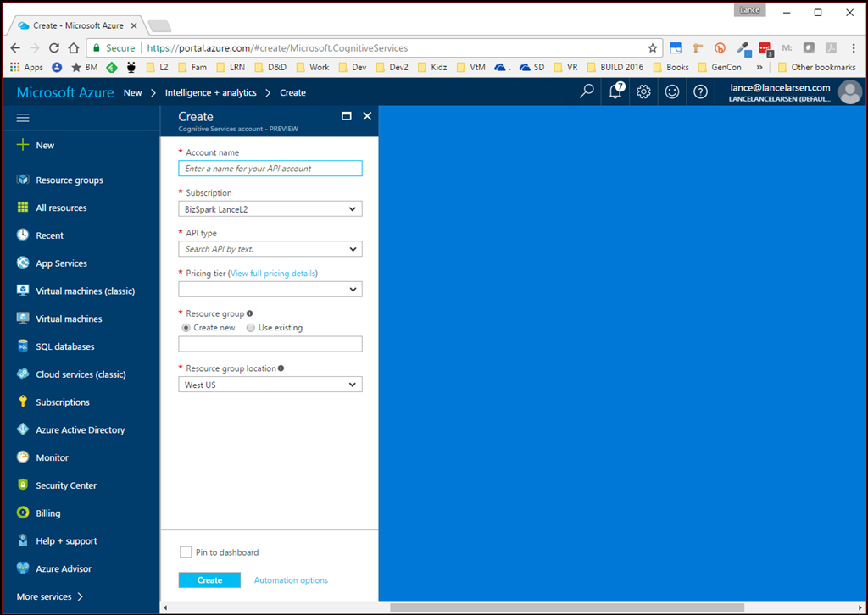Show more bookmarks with the chevron
This screenshot has width=868, height=615.
(x=759, y=67)
